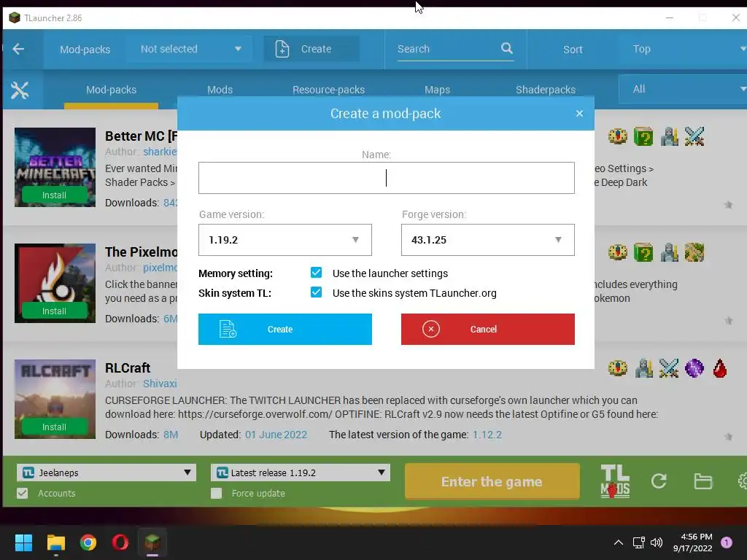
Task: Install The Pixelmon mod-pack
Action: click(54, 311)
